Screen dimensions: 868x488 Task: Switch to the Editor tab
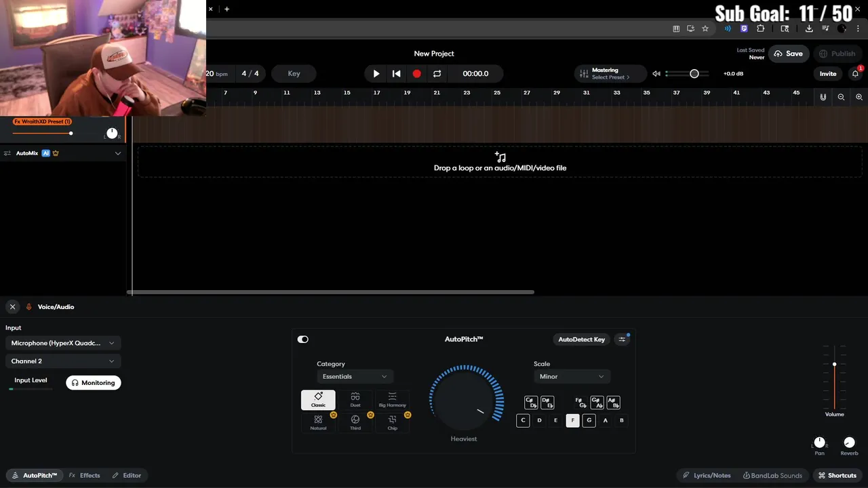127,475
